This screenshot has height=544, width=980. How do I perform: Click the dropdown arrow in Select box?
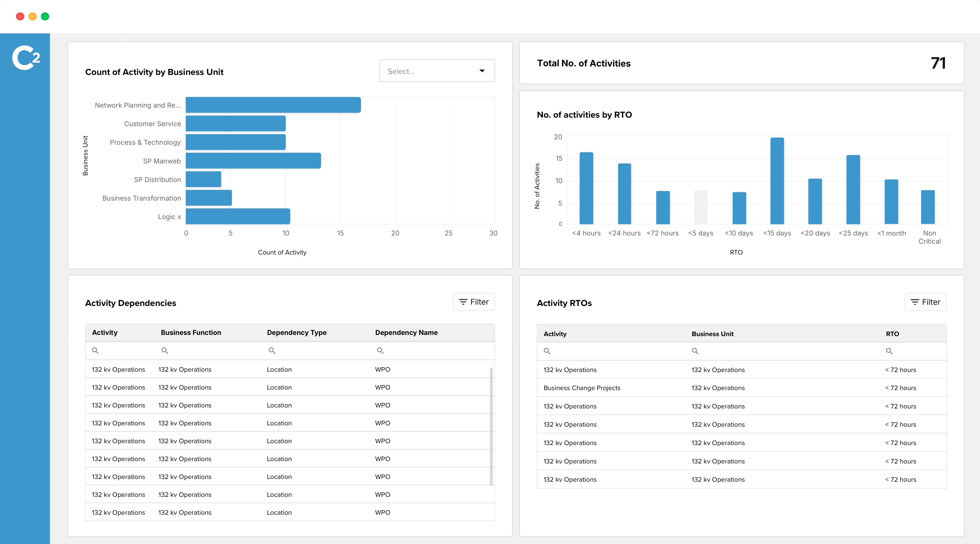point(482,71)
